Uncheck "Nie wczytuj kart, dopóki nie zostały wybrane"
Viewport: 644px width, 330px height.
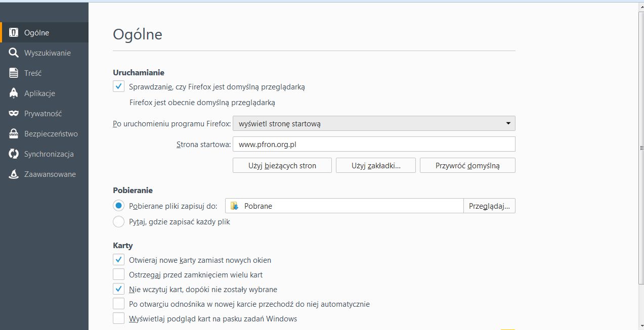point(118,289)
